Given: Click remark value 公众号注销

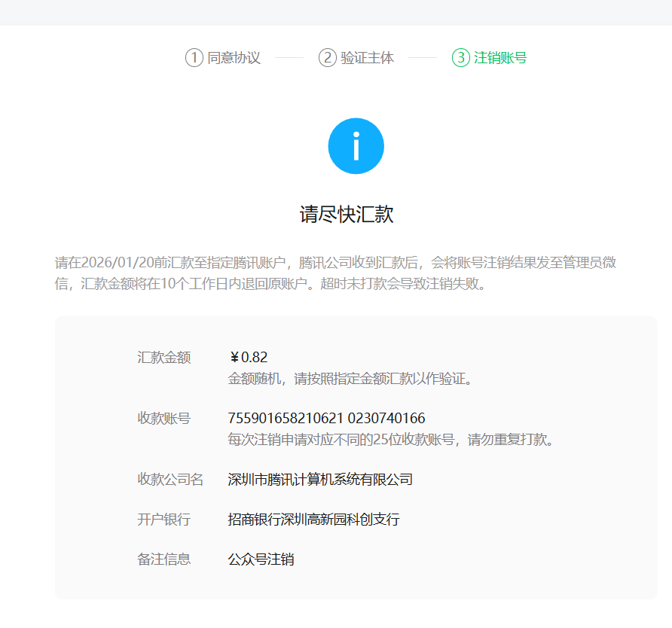Looking at the screenshot, I should 261,559.
